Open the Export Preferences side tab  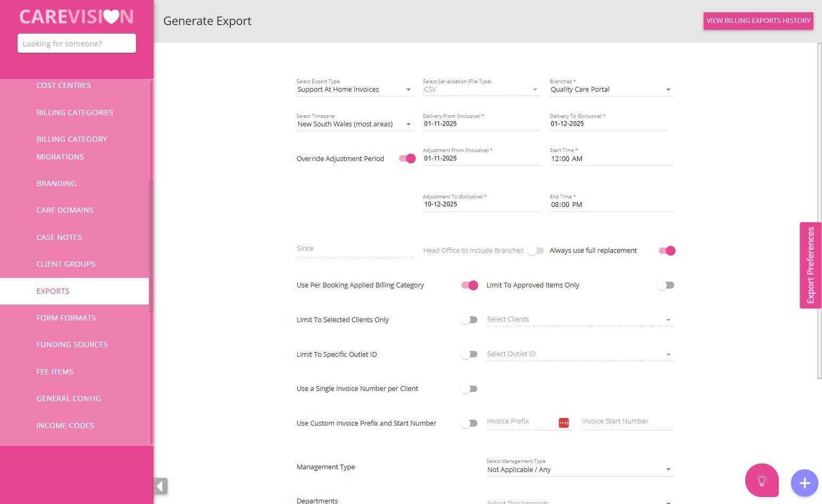point(810,265)
